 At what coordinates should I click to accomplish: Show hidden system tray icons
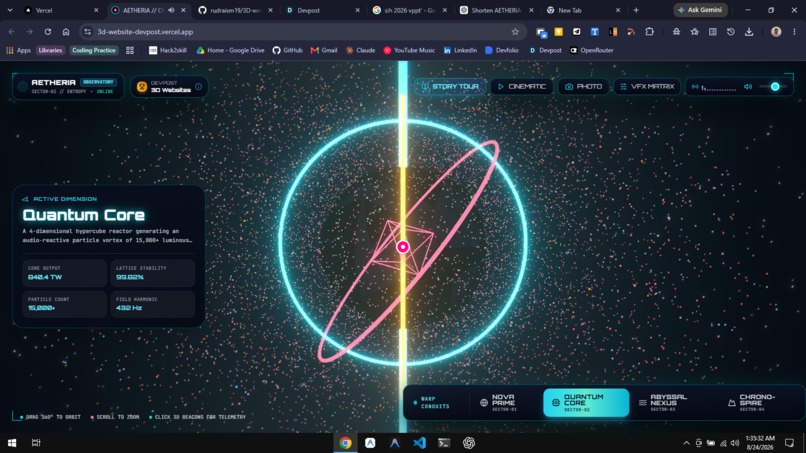(x=686, y=443)
